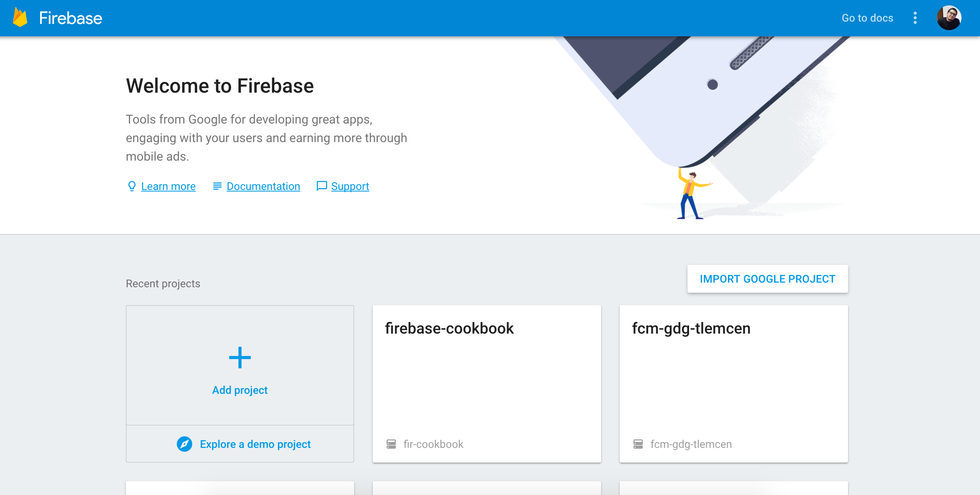Click the plus icon to add project
The width and height of the screenshot is (980, 495).
point(240,358)
